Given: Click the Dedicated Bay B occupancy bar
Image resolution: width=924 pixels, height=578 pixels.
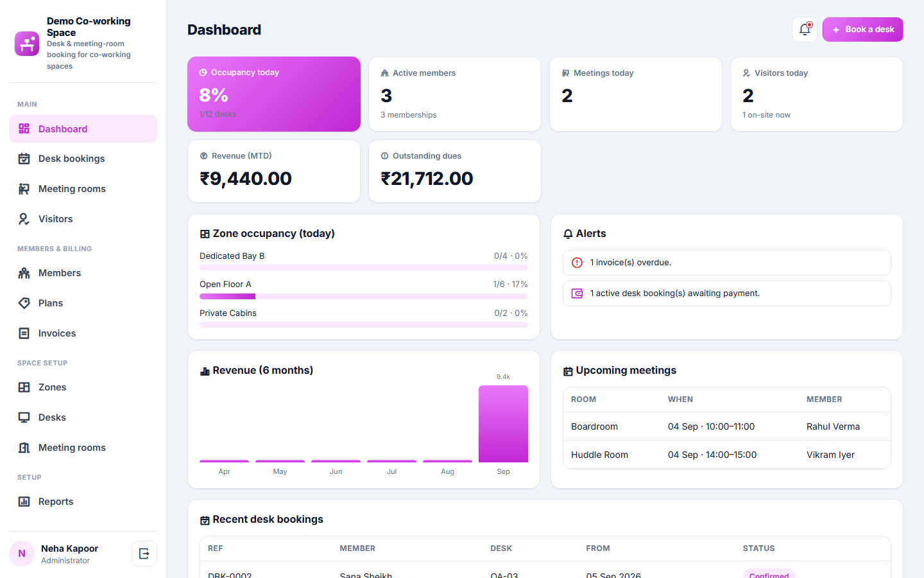Looking at the screenshot, I should 364,268.
